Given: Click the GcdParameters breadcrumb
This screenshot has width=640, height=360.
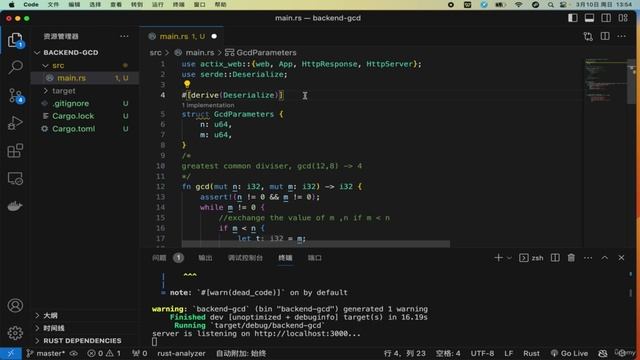Looking at the screenshot, I should coord(261,53).
